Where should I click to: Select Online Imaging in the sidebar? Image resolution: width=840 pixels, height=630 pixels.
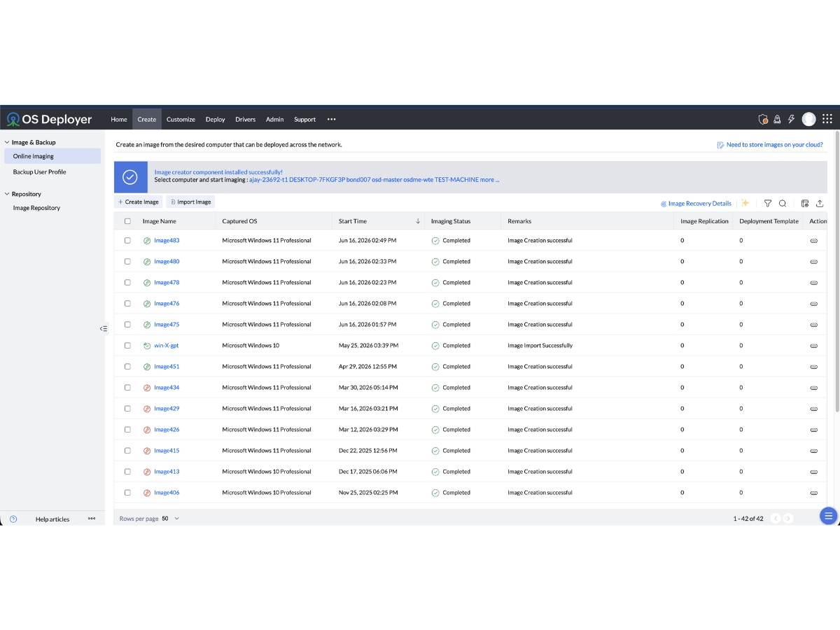click(x=52, y=156)
